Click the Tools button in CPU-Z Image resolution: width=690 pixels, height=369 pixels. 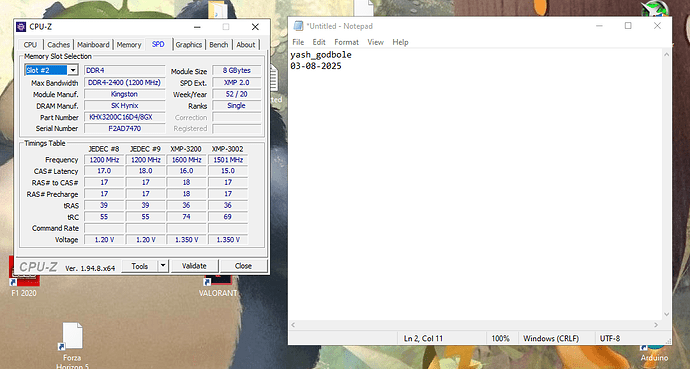(x=139, y=266)
